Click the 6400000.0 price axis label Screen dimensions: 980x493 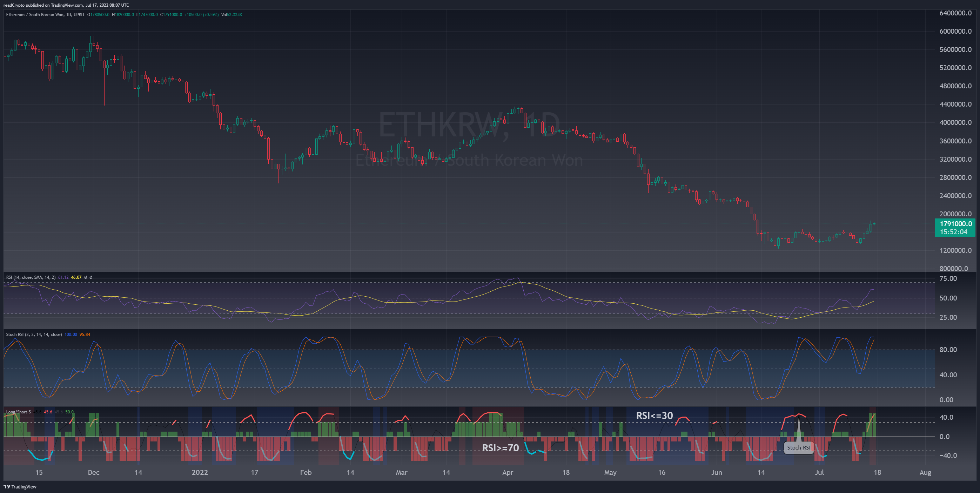[x=955, y=13]
